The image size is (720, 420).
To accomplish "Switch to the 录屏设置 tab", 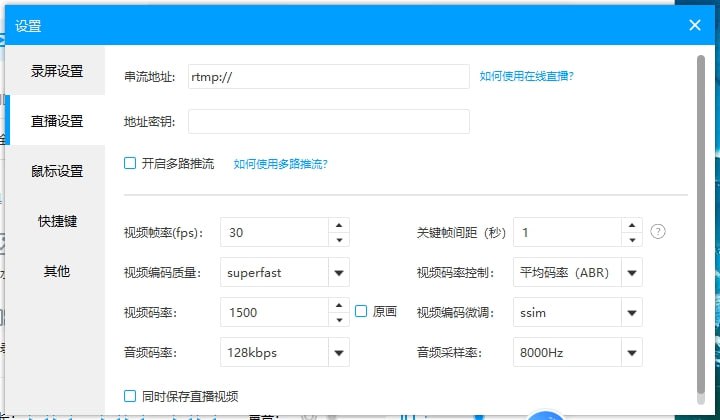I will pos(57,72).
